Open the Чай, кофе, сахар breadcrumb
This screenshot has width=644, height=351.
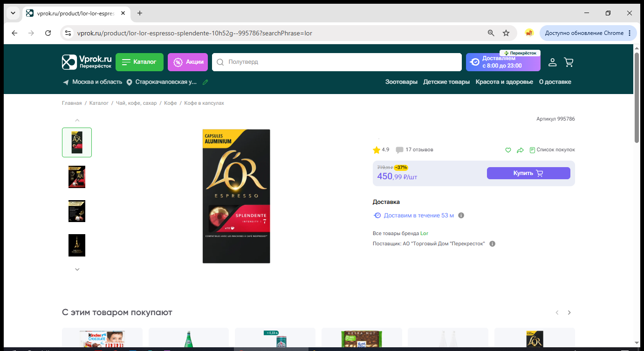pyautogui.click(x=137, y=103)
